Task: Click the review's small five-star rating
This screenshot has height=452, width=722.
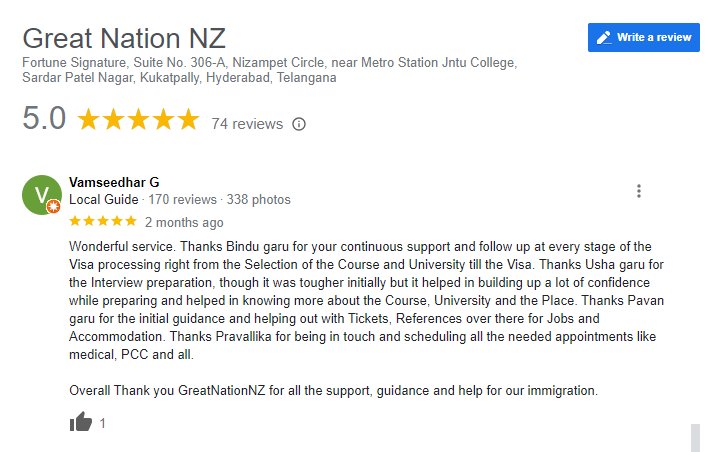Action: pyautogui.click(x=102, y=221)
